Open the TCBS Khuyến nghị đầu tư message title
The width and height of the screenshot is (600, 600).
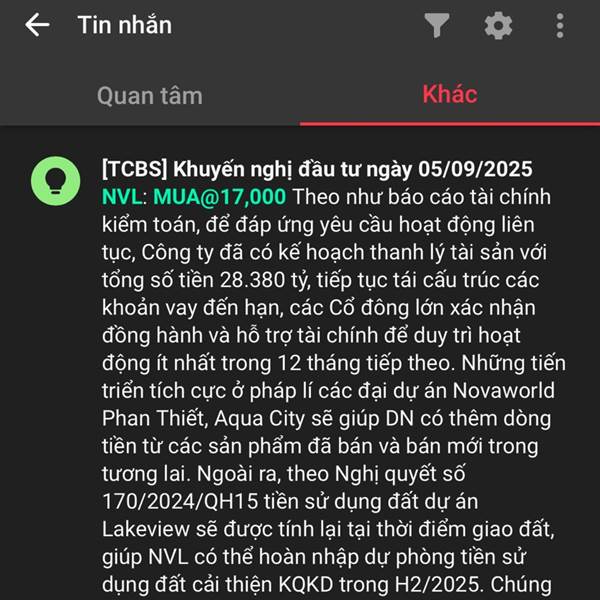coord(317,169)
